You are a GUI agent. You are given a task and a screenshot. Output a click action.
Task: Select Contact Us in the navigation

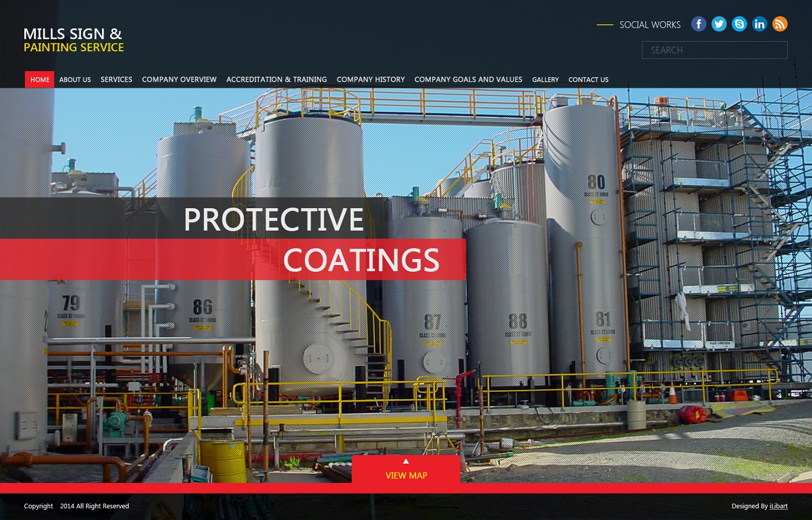pos(588,80)
